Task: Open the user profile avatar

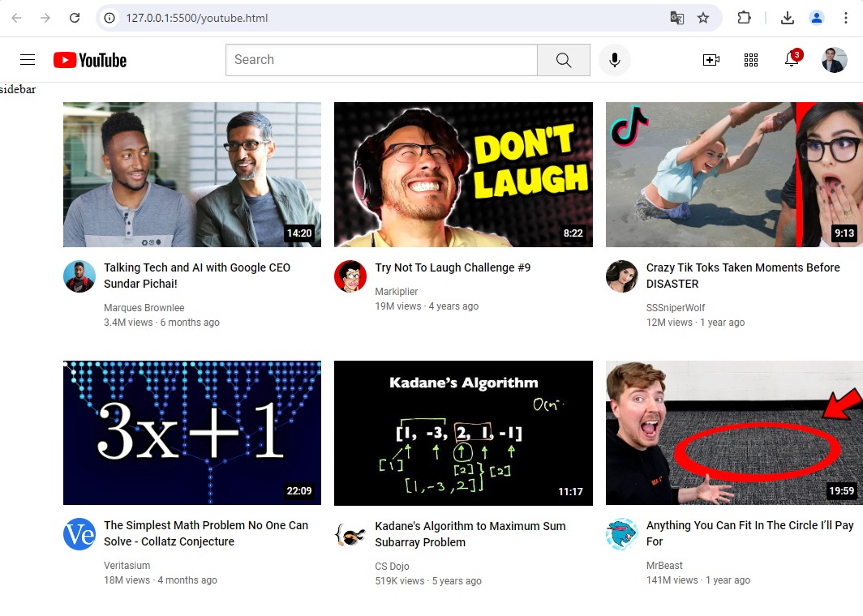Action: point(835,59)
